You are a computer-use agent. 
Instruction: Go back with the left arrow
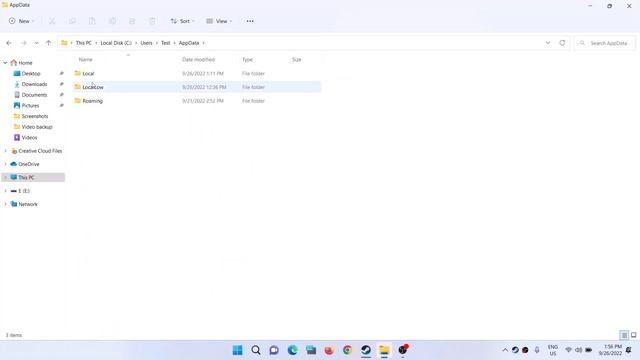(9, 43)
